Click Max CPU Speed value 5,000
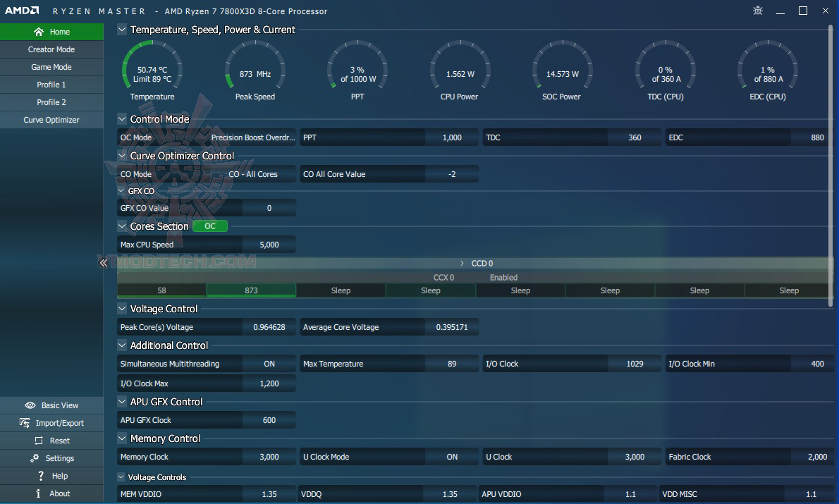Image resolution: width=839 pixels, height=504 pixels. click(x=269, y=245)
